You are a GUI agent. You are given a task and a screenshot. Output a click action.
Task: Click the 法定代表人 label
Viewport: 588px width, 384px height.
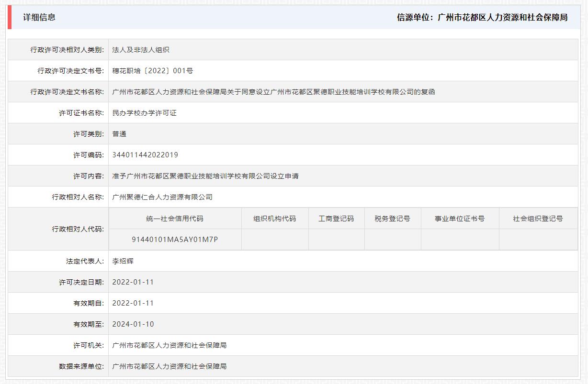(85, 261)
